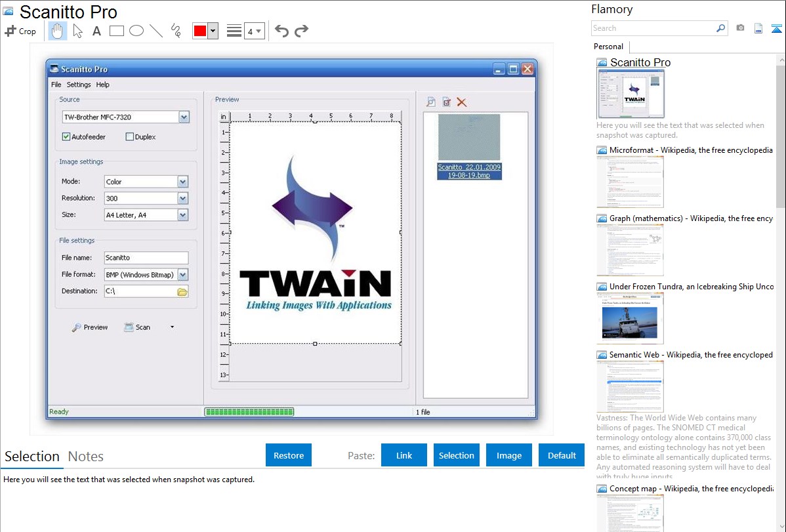Click the Link paste button
The width and height of the screenshot is (786, 532).
[x=404, y=455]
